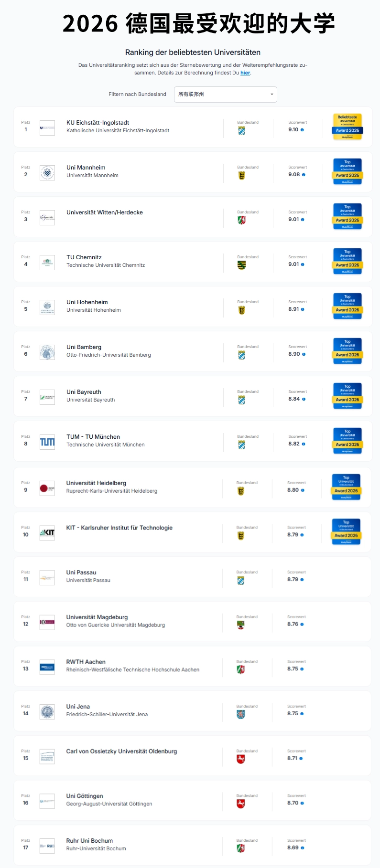Click the Top Universität badge for Uni Mannheim

point(347,172)
